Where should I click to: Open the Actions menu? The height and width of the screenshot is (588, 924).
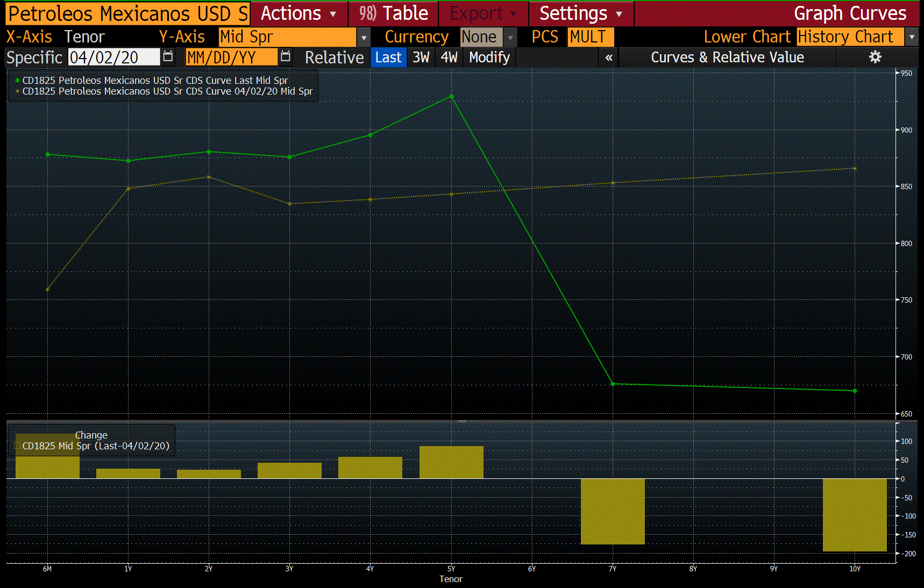point(298,13)
